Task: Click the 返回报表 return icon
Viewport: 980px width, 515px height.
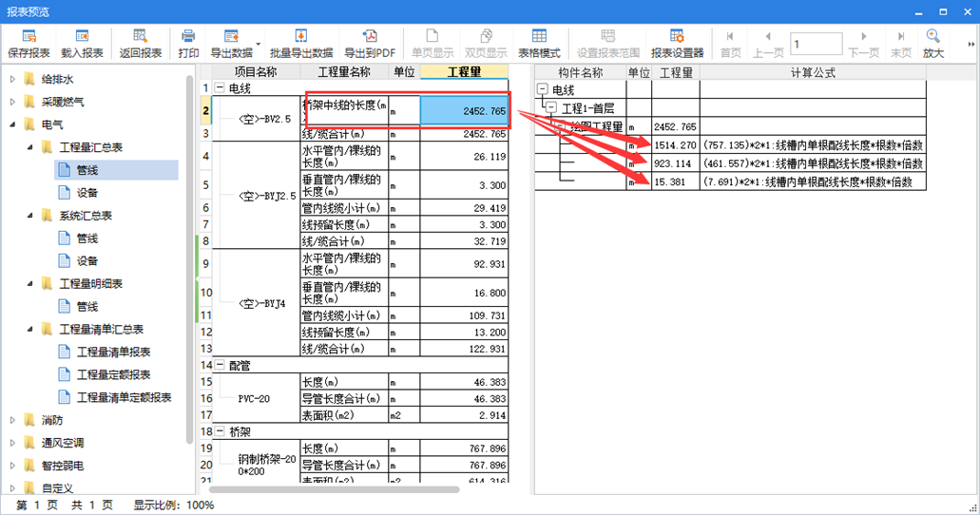Action: tap(141, 44)
